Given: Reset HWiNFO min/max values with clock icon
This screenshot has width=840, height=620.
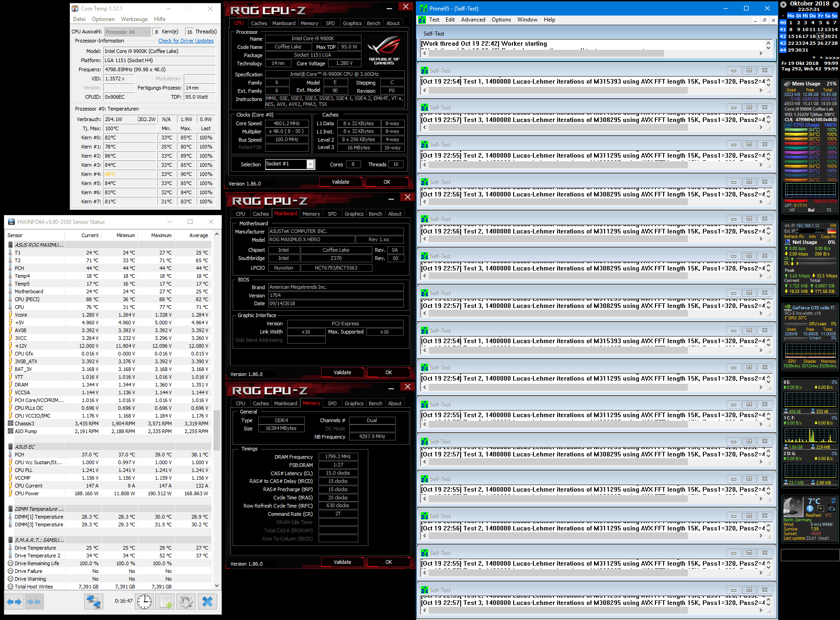Looking at the screenshot, I should [x=144, y=602].
